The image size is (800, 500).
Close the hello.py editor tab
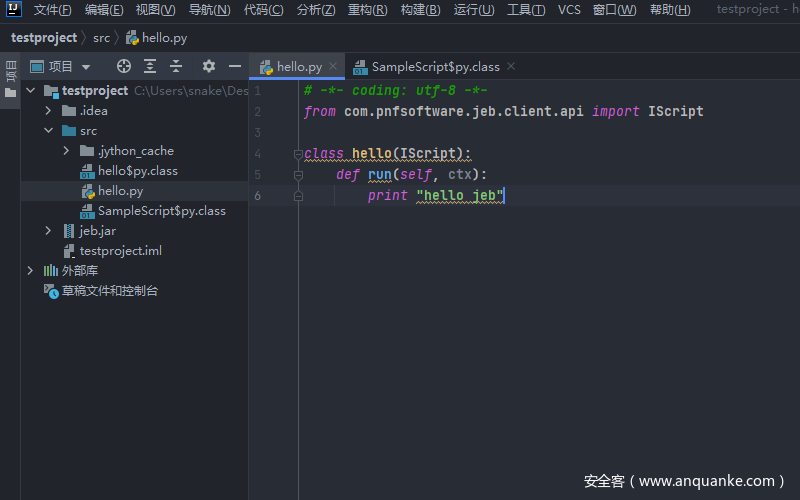pyautogui.click(x=334, y=66)
